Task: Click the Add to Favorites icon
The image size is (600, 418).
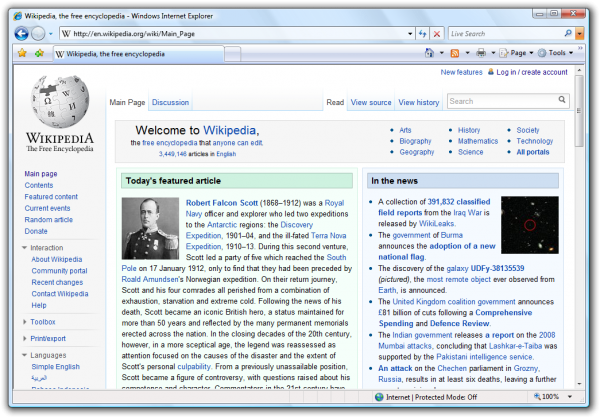Action: (39, 53)
